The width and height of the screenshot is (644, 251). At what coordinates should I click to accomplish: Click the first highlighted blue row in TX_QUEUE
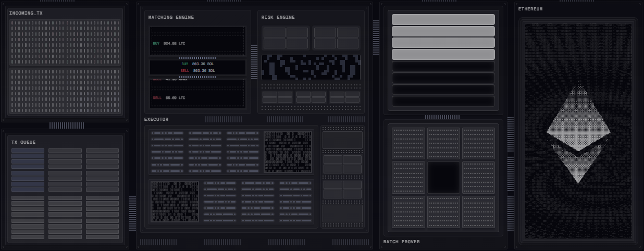28,151
